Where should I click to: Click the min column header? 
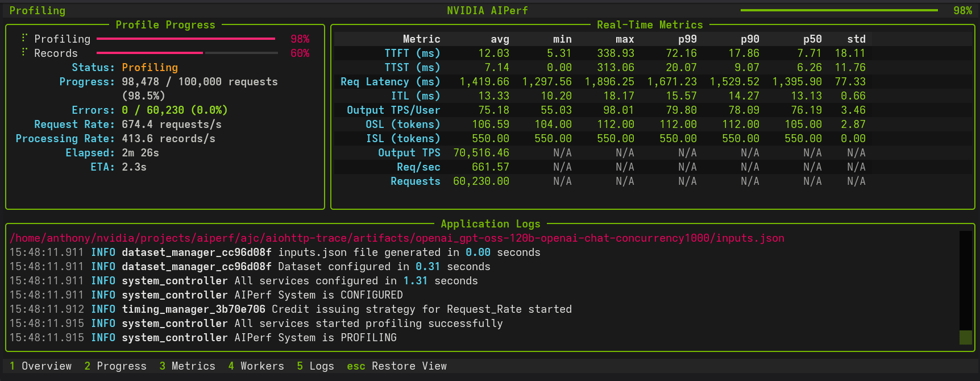point(562,39)
